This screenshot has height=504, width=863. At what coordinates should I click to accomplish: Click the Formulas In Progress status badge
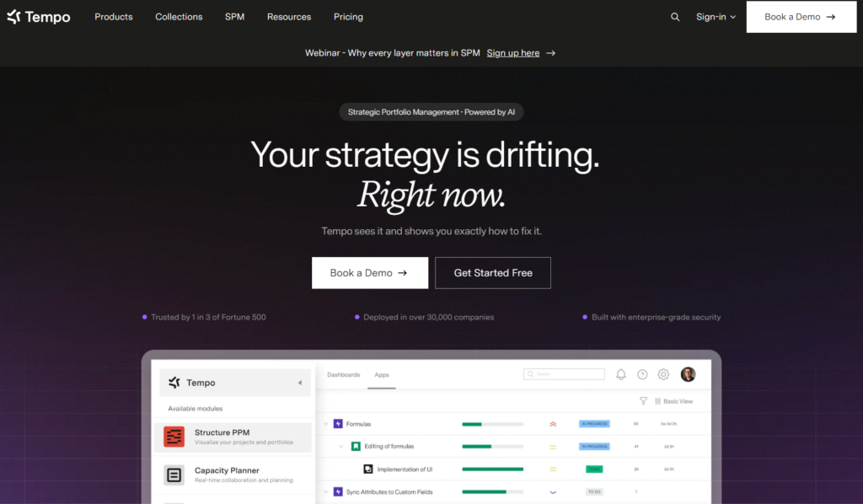[x=594, y=424]
